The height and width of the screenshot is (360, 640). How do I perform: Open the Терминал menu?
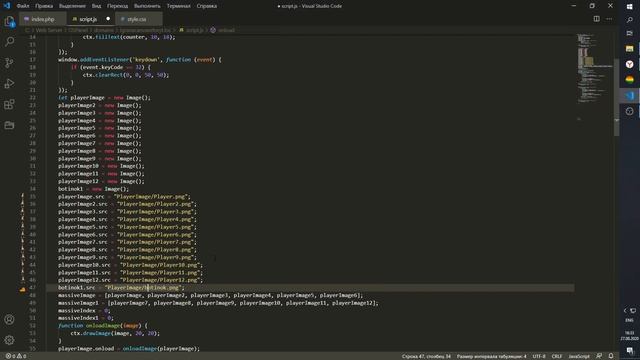point(178,6)
